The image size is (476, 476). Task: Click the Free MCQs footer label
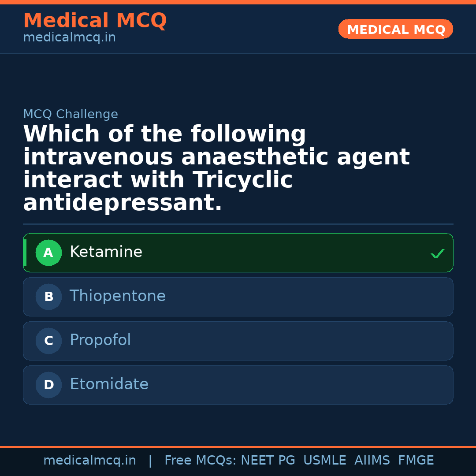(x=200, y=461)
